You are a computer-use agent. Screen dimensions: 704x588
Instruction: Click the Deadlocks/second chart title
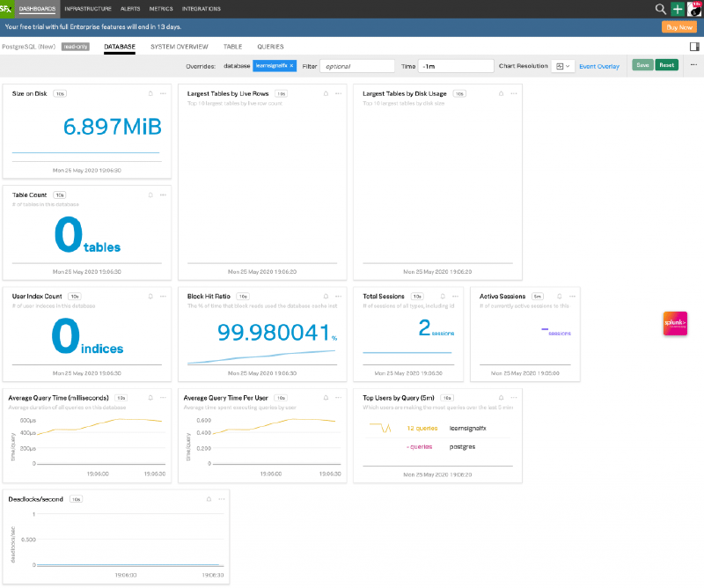point(35,499)
